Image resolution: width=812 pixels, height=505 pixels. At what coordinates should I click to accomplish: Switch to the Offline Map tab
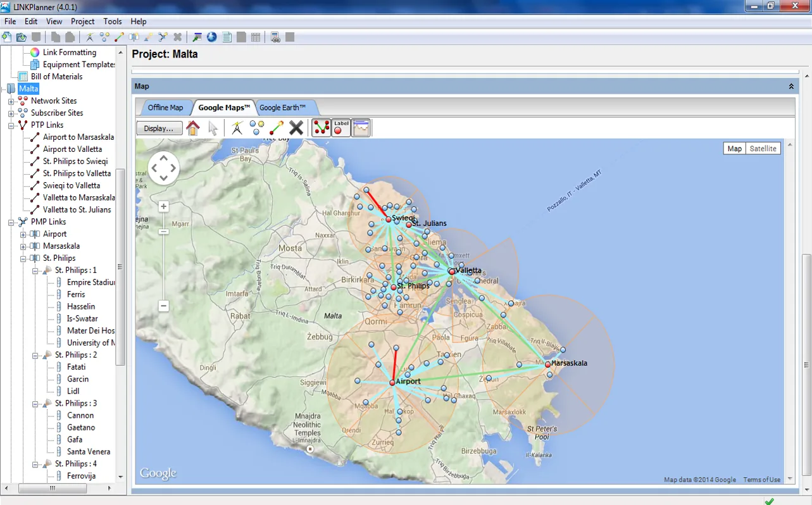tap(165, 108)
